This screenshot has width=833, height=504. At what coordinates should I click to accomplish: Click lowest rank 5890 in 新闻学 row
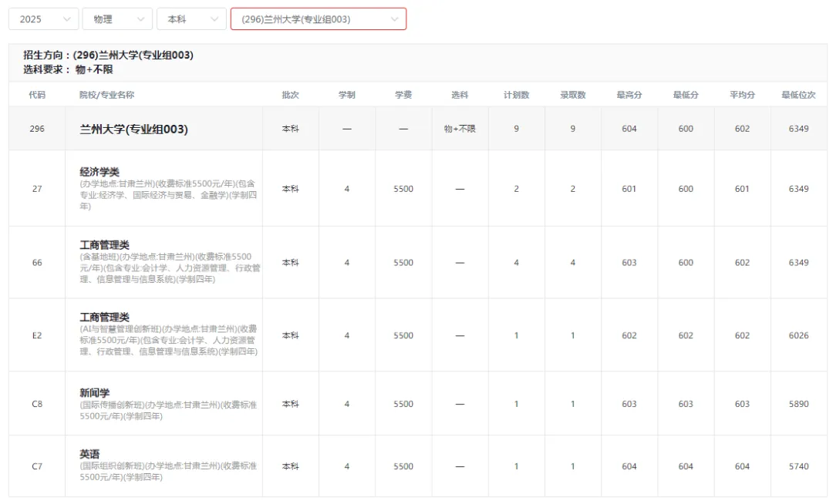click(798, 404)
